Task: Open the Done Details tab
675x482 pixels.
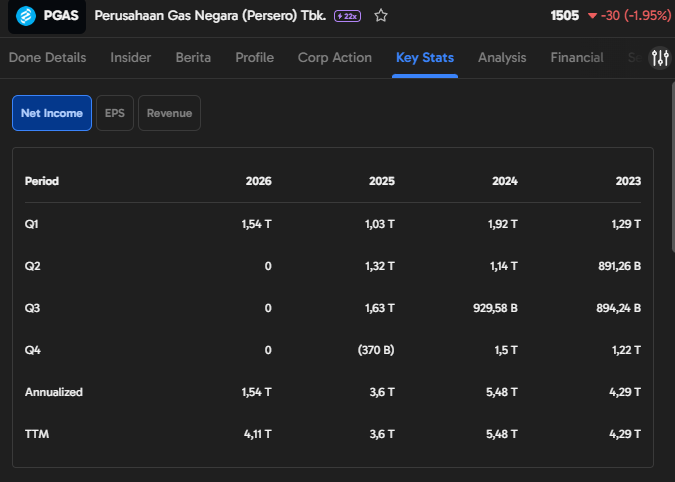Action: pos(47,58)
